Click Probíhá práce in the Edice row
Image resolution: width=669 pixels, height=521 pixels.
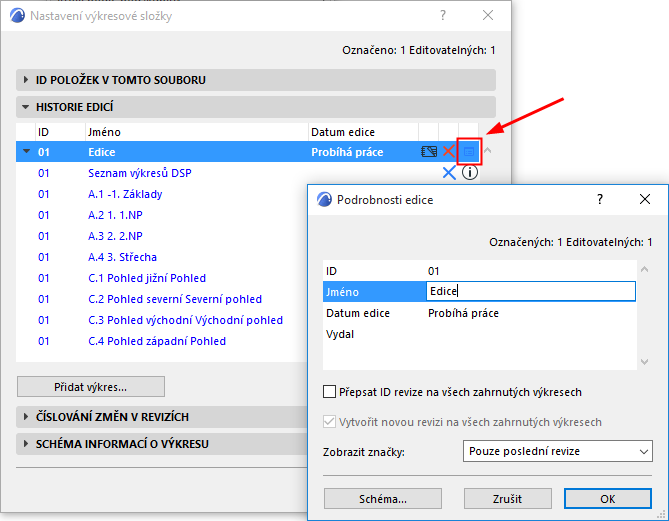click(347, 152)
